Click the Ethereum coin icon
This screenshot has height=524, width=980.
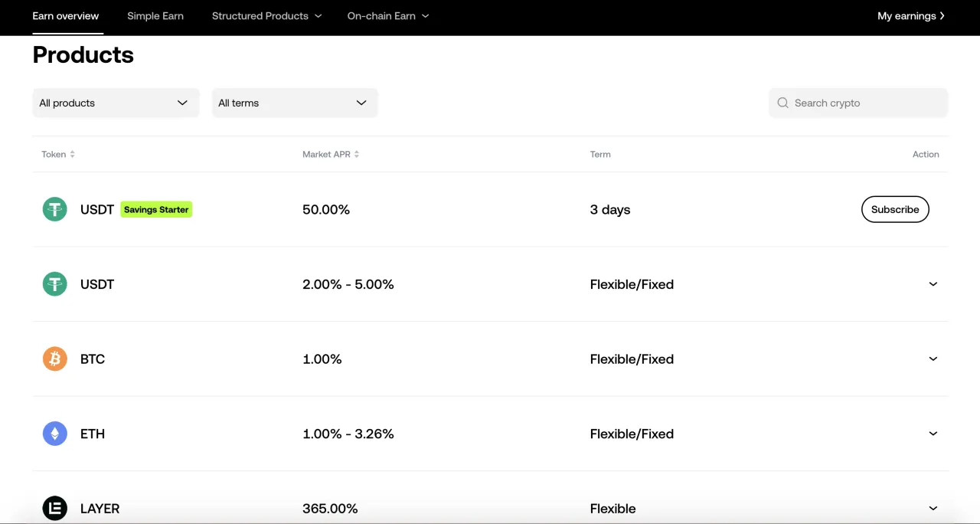click(54, 434)
